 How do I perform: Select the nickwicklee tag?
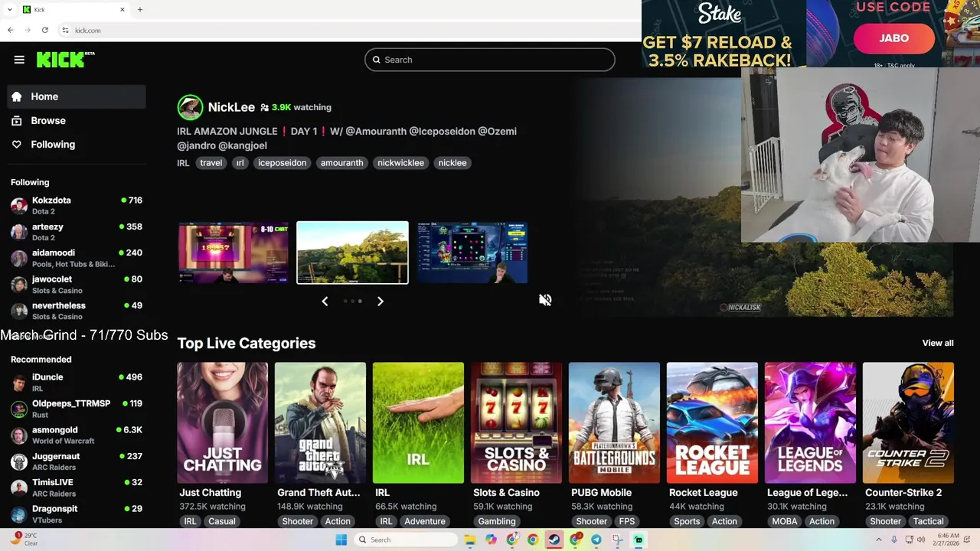(400, 163)
